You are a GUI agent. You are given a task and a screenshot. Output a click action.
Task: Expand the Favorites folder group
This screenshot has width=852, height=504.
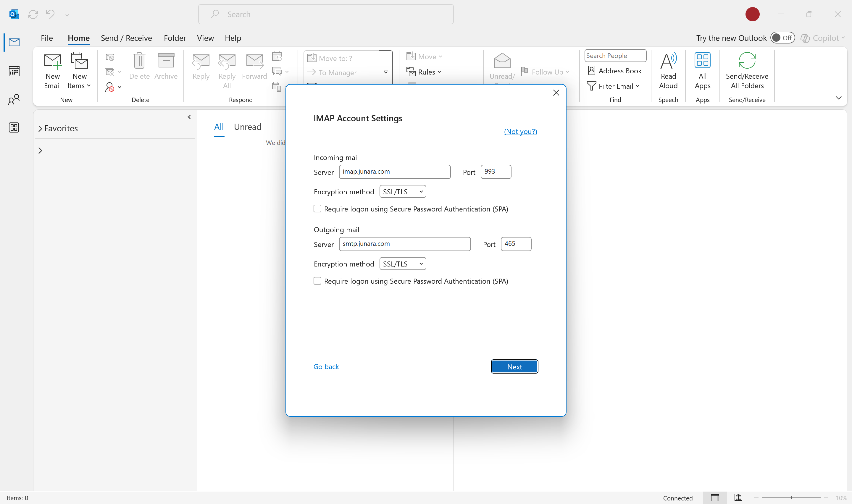tap(40, 128)
